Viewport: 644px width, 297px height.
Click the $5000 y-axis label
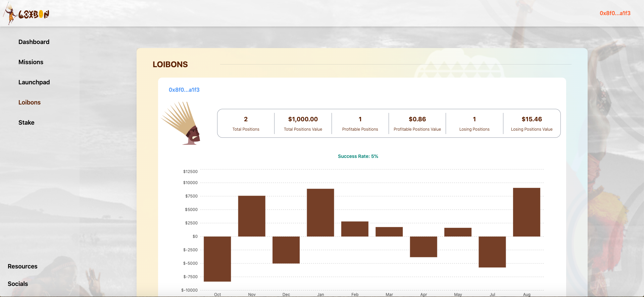191,210
